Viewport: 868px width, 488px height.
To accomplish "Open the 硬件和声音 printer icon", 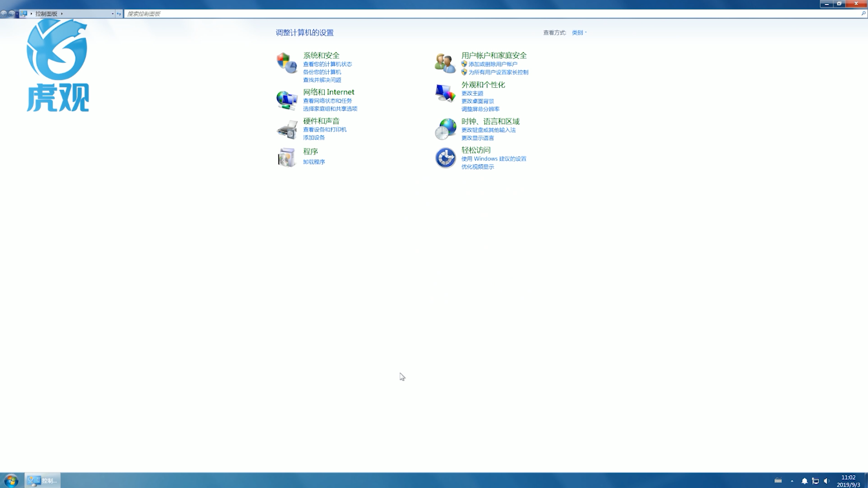I will pos(287,129).
